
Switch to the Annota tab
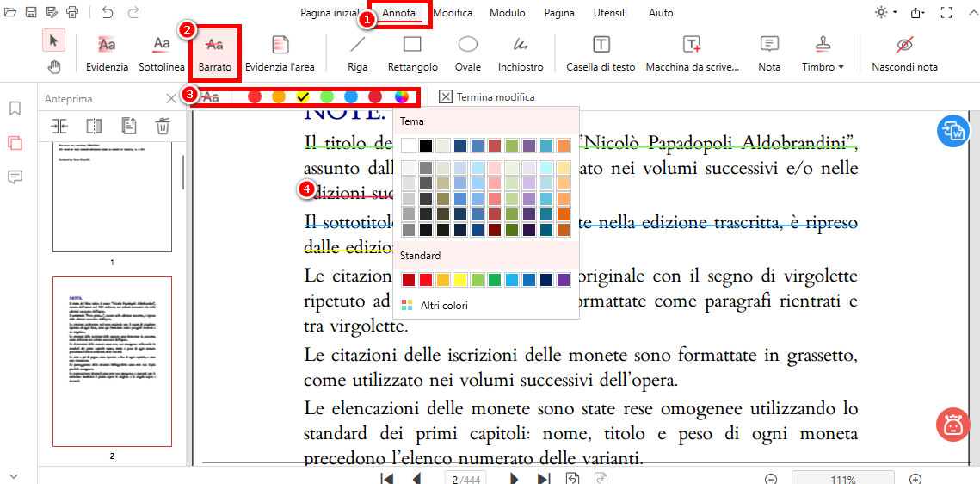pos(398,13)
